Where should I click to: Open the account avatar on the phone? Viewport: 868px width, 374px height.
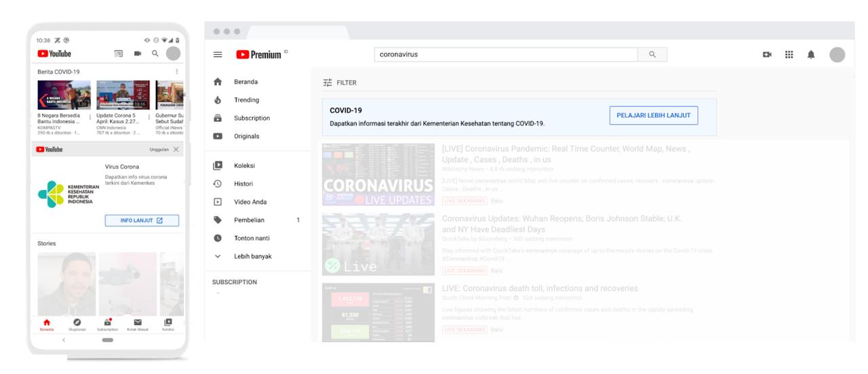[x=174, y=54]
